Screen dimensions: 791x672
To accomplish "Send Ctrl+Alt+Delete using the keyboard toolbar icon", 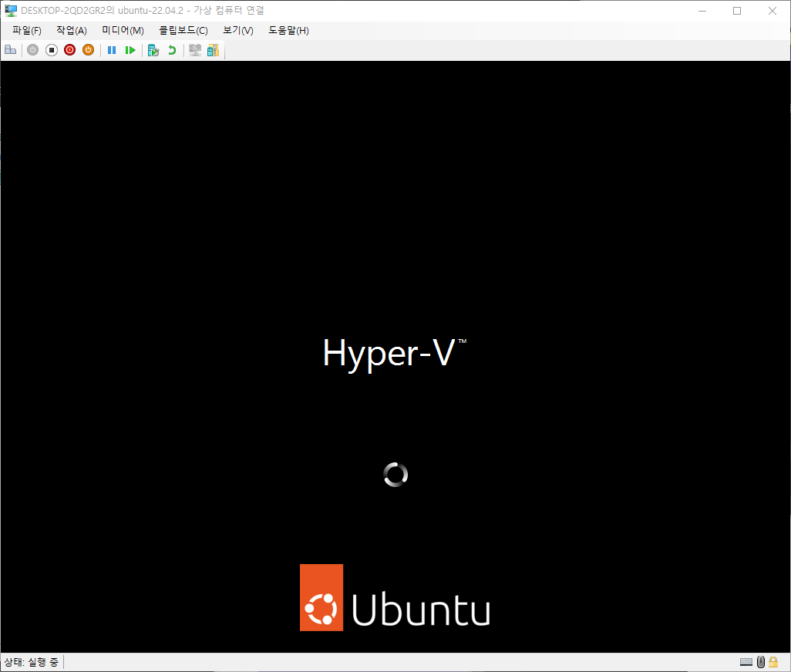I will (11, 50).
